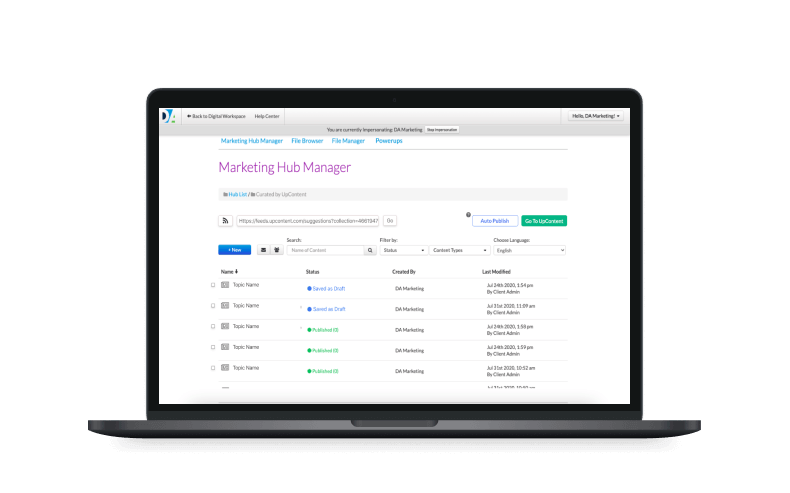Click Topic Name in the 1:54 pm row
Viewport: 790px width, 493px height.
tap(246, 285)
